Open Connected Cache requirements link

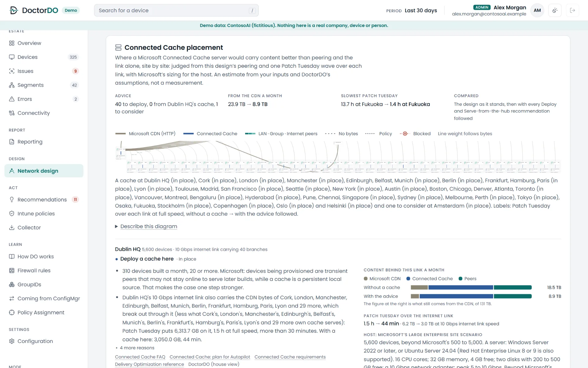[290, 357]
